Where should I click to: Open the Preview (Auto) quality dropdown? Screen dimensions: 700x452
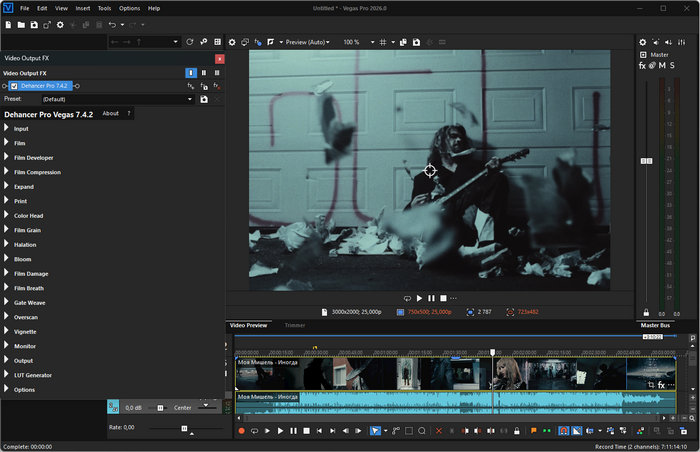point(308,42)
